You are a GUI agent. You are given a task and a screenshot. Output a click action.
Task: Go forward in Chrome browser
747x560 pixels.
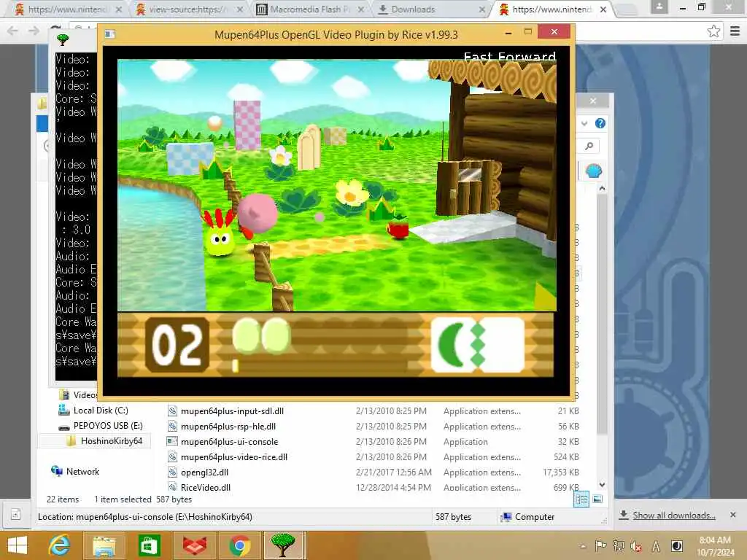34,31
